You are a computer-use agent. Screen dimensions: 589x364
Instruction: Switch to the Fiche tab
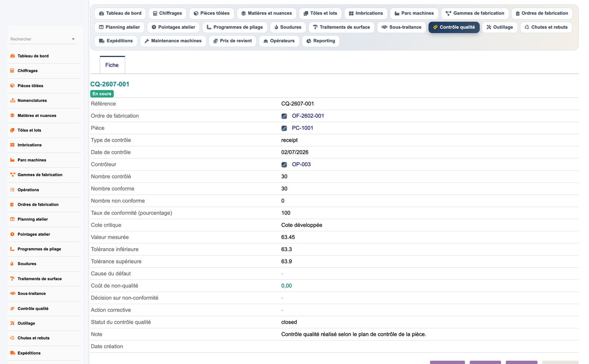coord(112,65)
